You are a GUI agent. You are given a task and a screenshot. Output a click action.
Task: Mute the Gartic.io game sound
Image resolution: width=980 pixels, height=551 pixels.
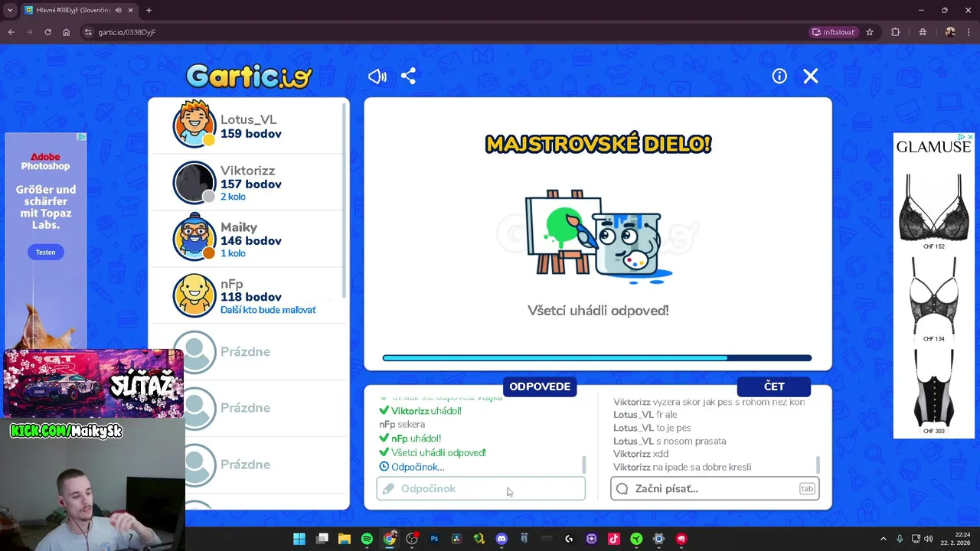click(377, 77)
